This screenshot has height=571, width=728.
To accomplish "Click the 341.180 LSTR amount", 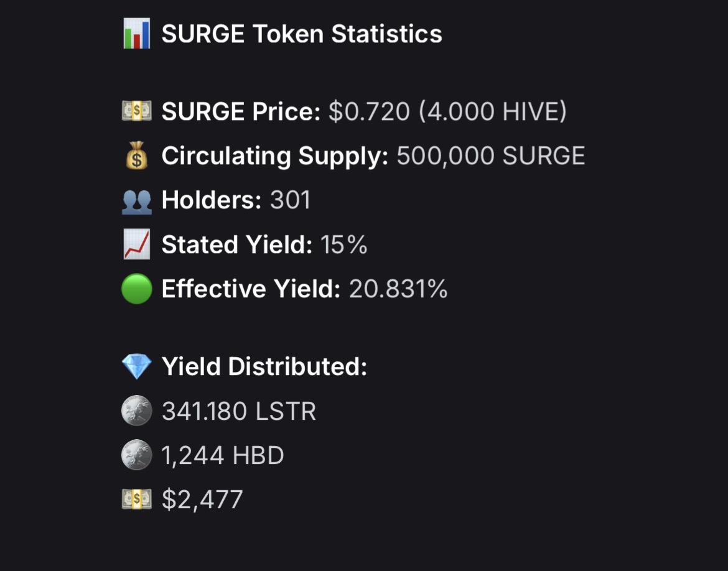I will [239, 411].
